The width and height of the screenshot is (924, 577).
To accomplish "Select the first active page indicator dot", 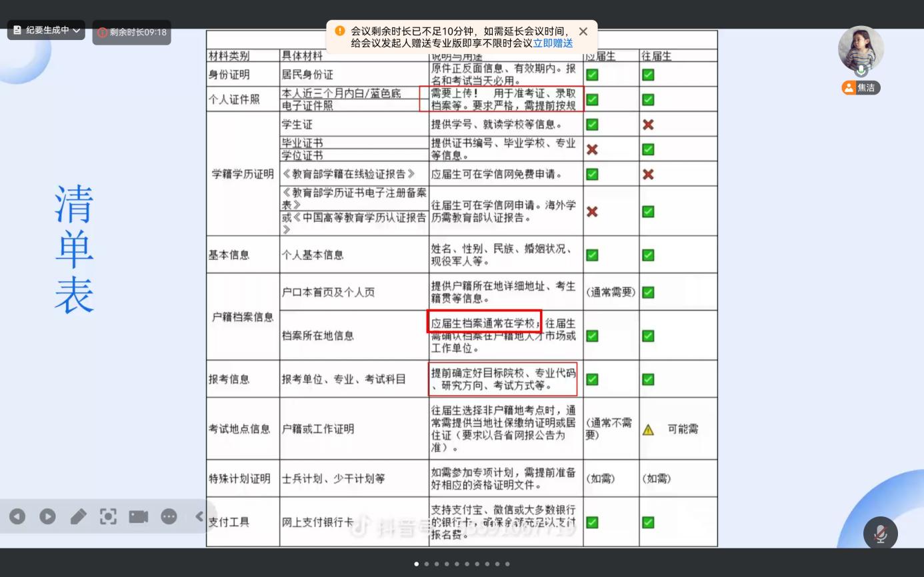I will (x=417, y=564).
